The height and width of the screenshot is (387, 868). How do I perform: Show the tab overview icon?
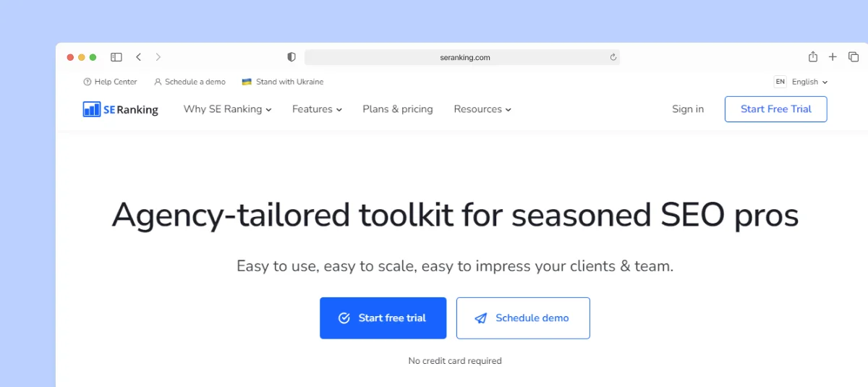pyautogui.click(x=854, y=57)
